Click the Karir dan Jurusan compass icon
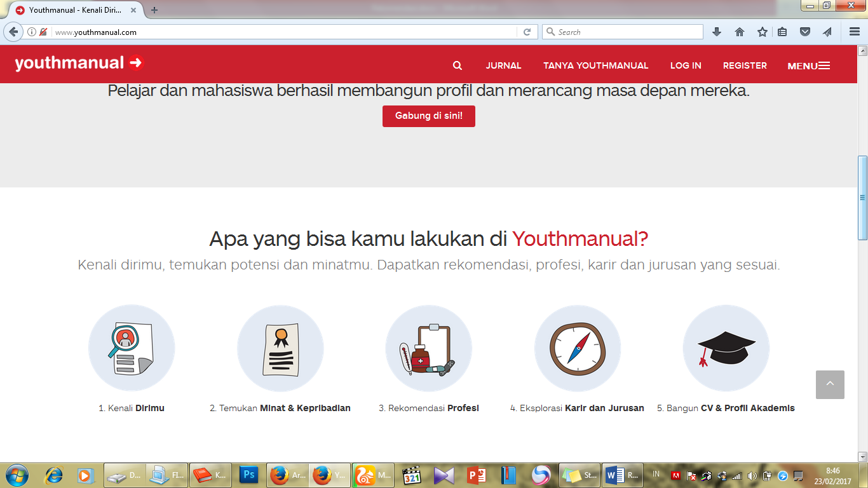Image resolution: width=868 pixels, height=488 pixels. click(x=578, y=348)
